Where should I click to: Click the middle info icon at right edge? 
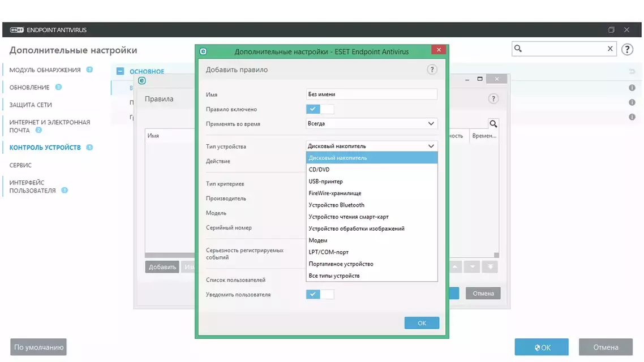tap(632, 102)
